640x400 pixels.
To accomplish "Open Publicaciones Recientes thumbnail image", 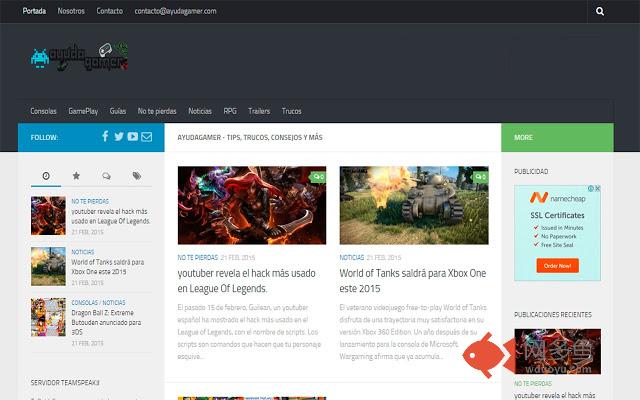I will [558, 351].
